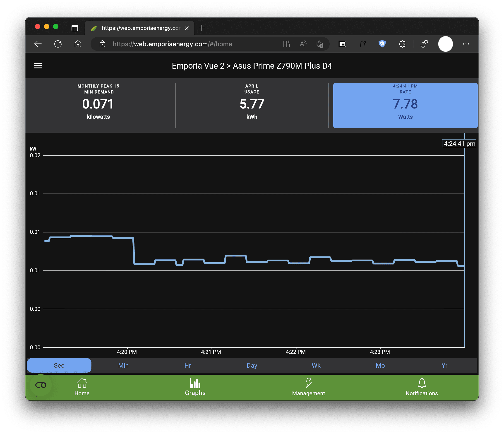Select the Monthly Peak 15 Min Demand card
Screen dimensions: 504x434
pos(98,105)
